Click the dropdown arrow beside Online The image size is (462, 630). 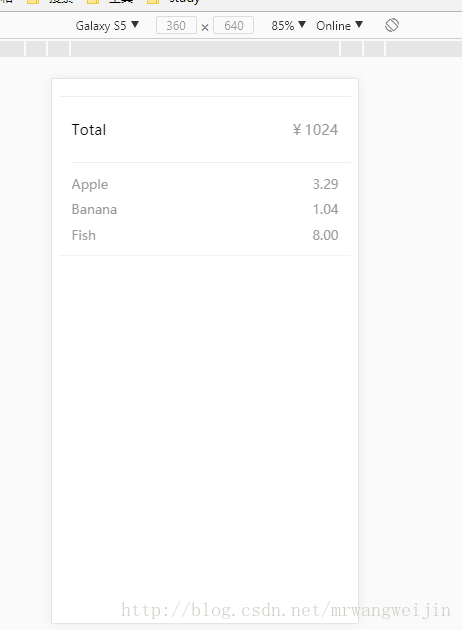pos(359,25)
